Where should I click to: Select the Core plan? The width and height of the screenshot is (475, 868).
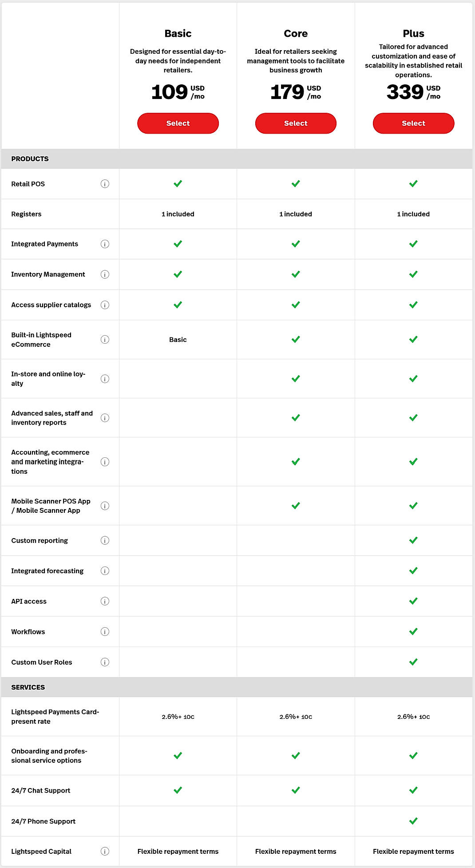click(x=295, y=123)
